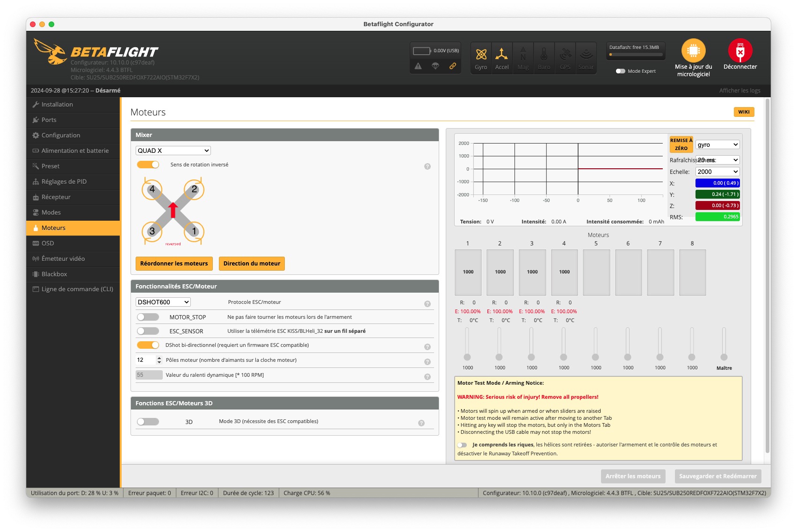Click the page vertical scrollbar

tap(768, 276)
